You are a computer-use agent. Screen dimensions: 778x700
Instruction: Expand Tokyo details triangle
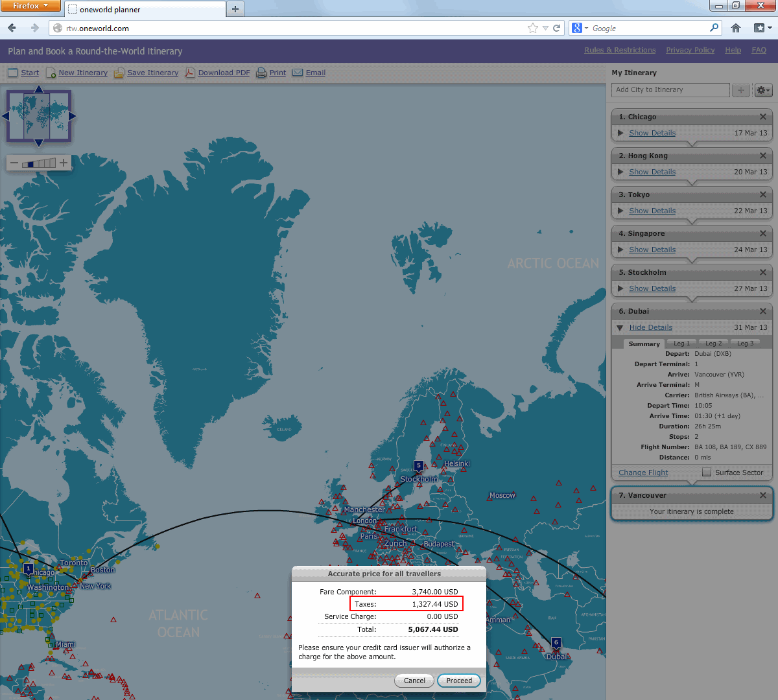tap(620, 211)
